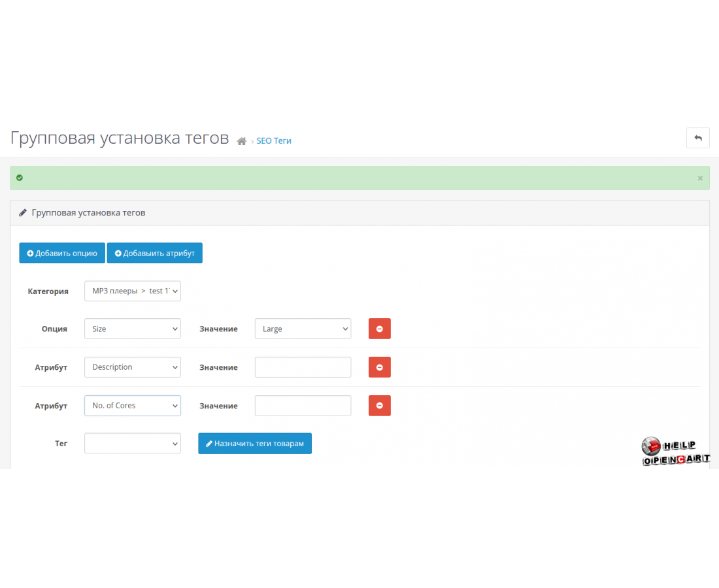Delete the No. of Cores attribute row
The image size is (719, 588).
380,406
